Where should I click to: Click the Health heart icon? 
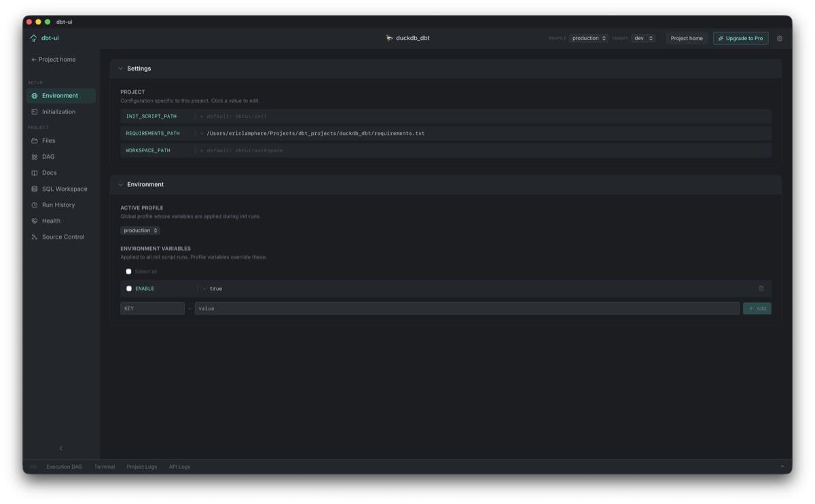pyautogui.click(x=35, y=221)
